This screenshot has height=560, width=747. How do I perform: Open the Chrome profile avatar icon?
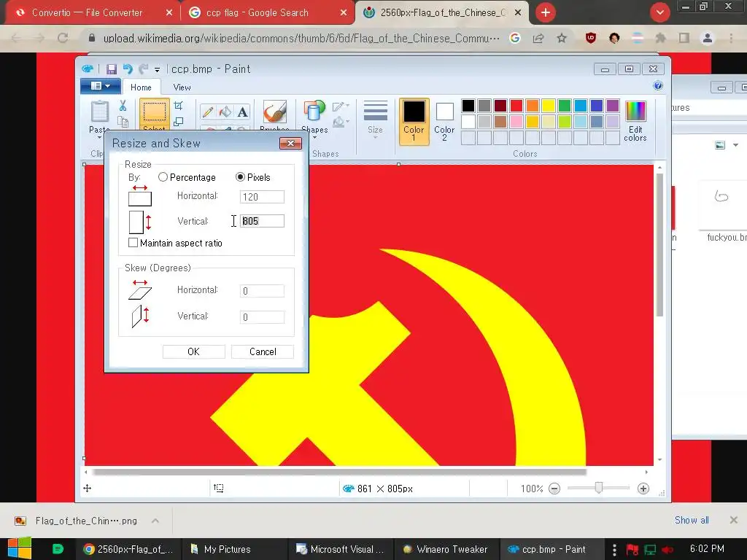(x=708, y=38)
